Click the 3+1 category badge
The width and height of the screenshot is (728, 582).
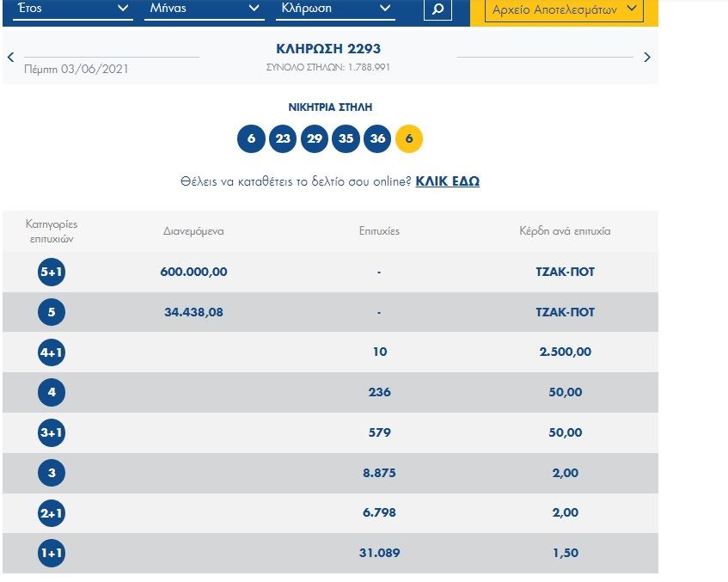pos(52,432)
